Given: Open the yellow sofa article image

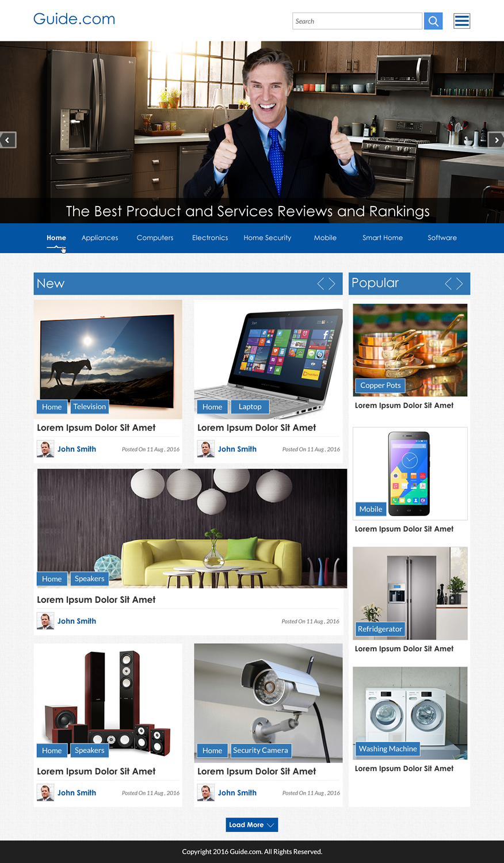Looking at the screenshot, I should tap(192, 528).
